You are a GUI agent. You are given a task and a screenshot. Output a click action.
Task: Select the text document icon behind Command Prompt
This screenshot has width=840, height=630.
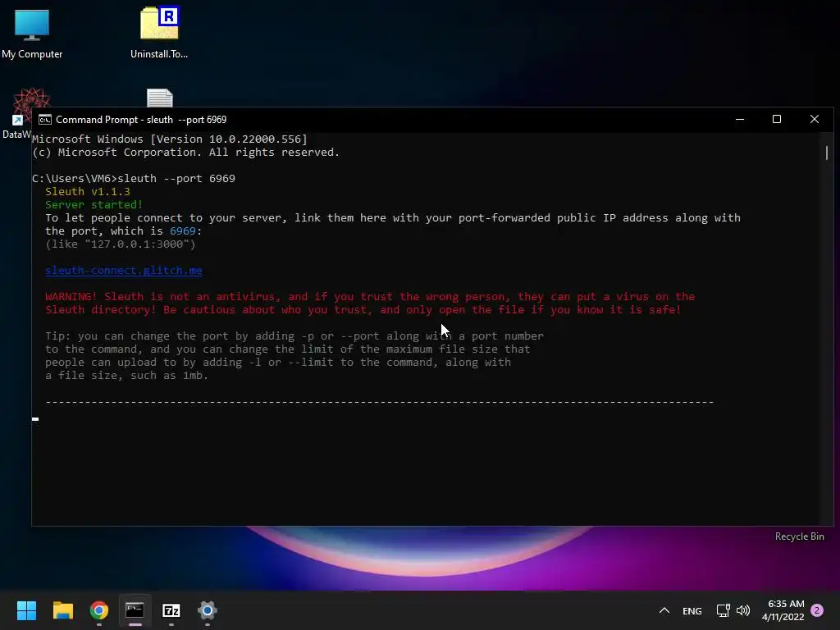click(160, 98)
